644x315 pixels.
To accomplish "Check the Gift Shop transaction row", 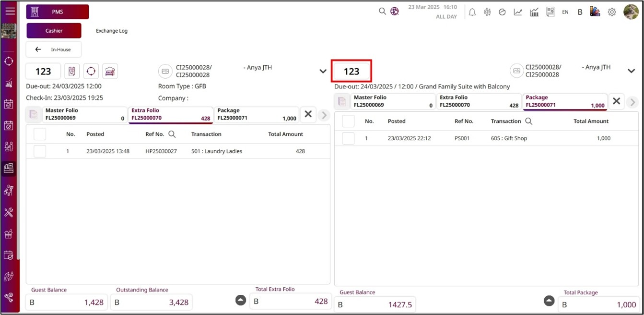I will click(348, 138).
